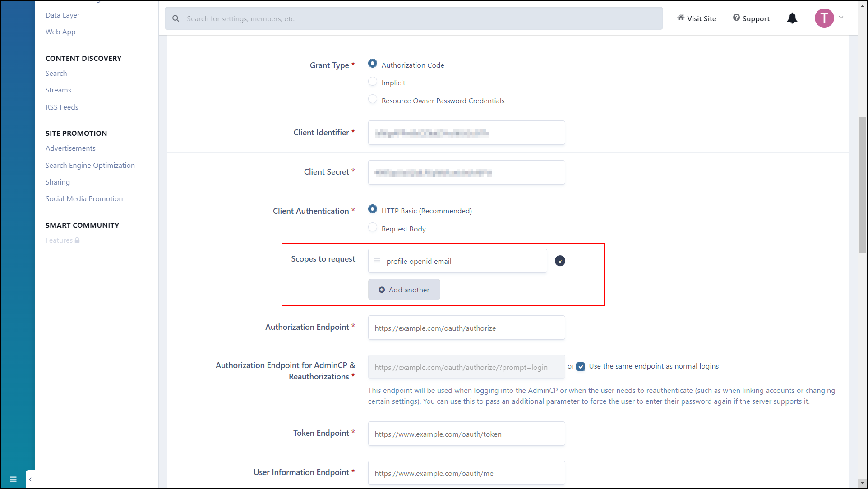The width and height of the screenshot is (868, 489).
Task: Click the drag handle on the scopes field
Action: [x=377, y=261]
